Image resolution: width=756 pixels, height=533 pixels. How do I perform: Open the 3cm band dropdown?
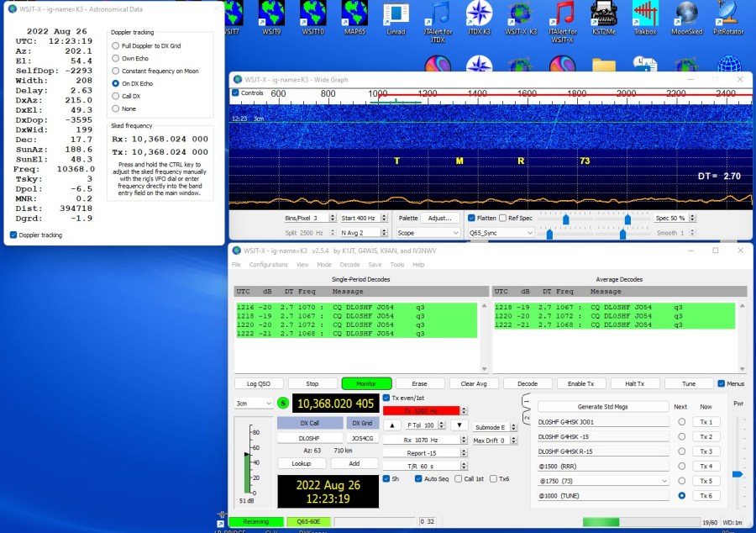[x=254, y=404]
